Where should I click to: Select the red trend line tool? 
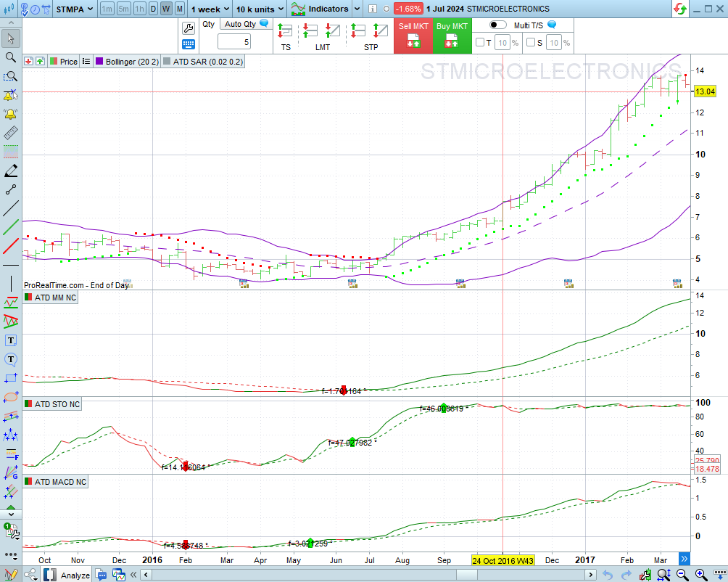click(11, 246)
